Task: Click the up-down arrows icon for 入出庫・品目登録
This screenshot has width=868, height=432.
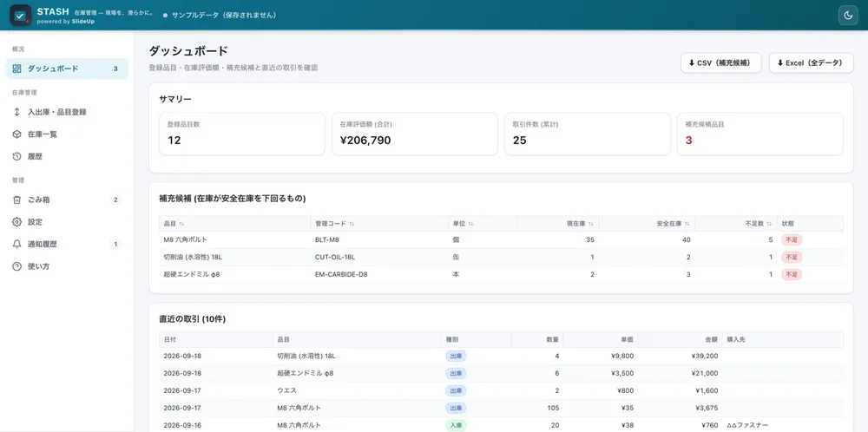Action: 17,112
